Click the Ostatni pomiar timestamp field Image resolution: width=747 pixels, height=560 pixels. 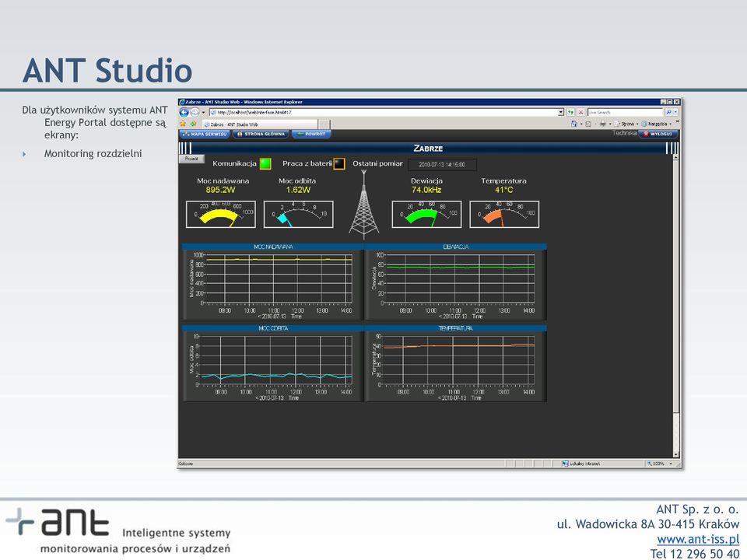(442, 165)
